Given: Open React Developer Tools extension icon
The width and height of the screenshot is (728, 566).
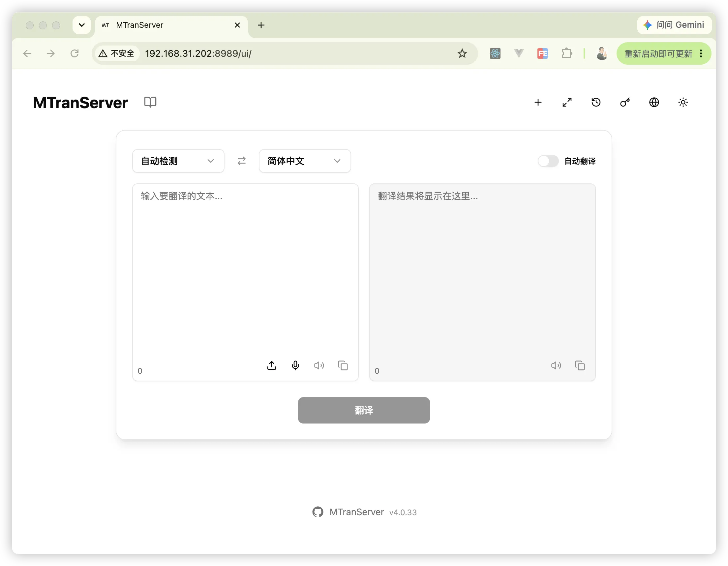Looking at the screenshot, I should click(495, 53).
